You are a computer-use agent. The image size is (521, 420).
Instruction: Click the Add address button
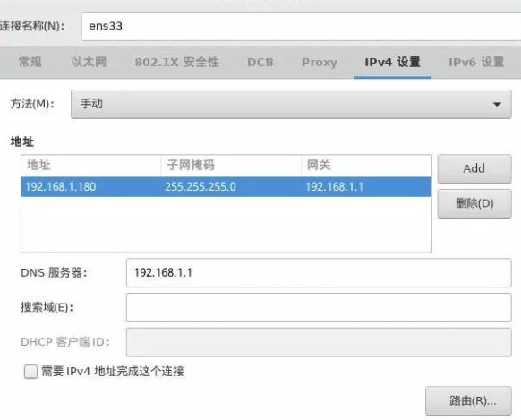[474, 168]
